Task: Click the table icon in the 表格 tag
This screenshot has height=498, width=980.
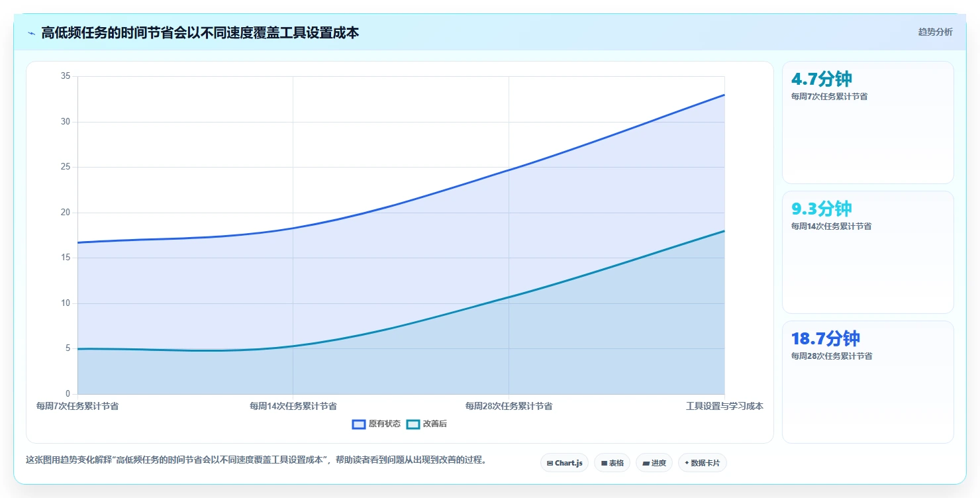Action: coord(604,464)
